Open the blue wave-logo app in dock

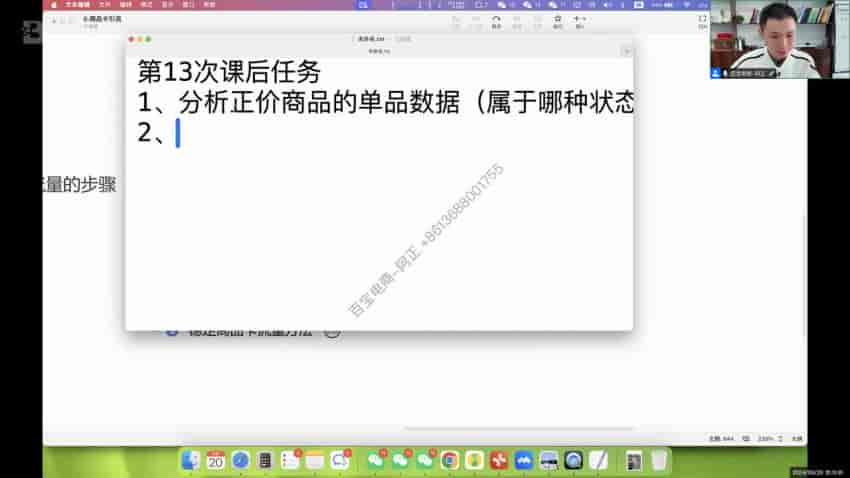tap(524, 460)
